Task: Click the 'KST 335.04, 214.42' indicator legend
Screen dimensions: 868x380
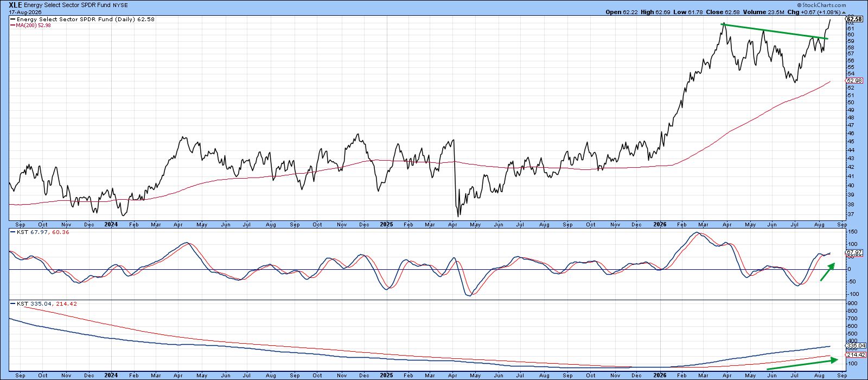Action: pos(47,304)
